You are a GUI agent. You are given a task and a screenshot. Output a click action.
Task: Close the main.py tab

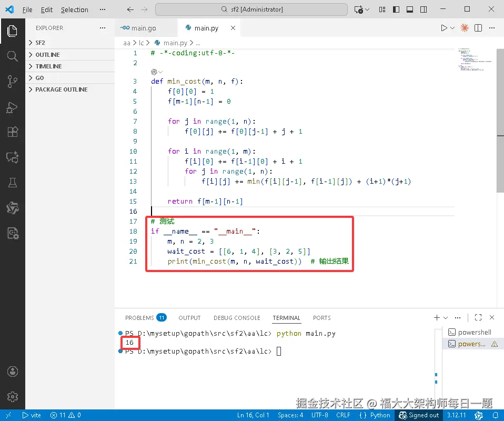coord(233,28)
